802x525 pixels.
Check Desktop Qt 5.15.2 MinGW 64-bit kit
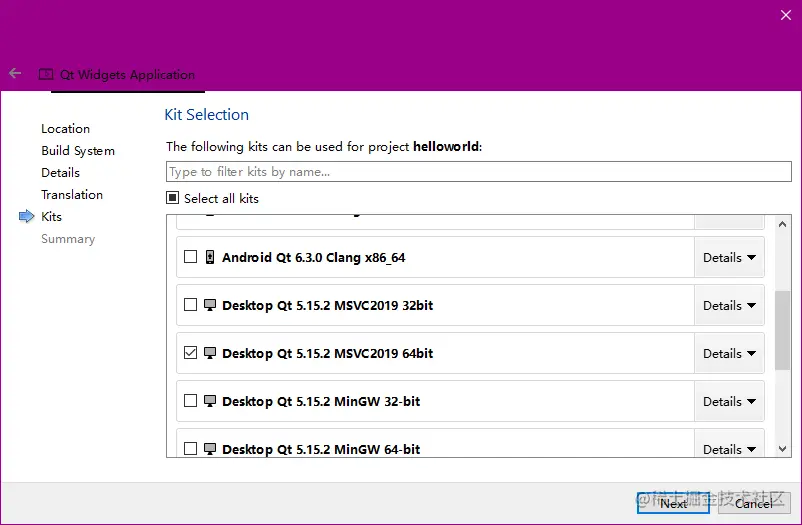190,448
